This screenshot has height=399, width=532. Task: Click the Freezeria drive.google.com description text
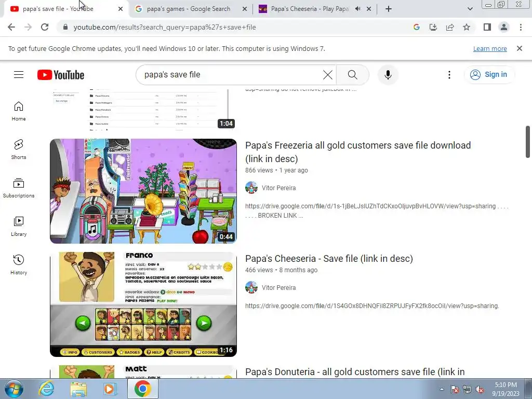[377, 211]
